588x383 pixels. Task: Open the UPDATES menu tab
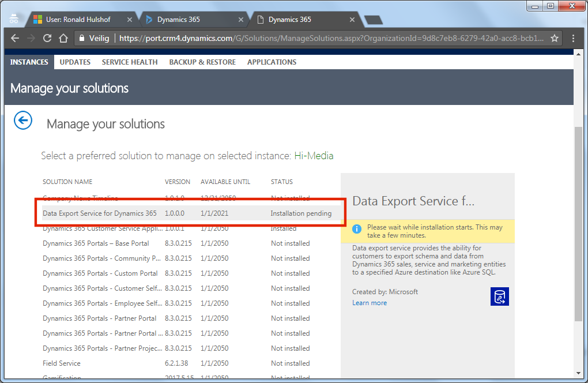pyautogui.click(x=75, y=62)
